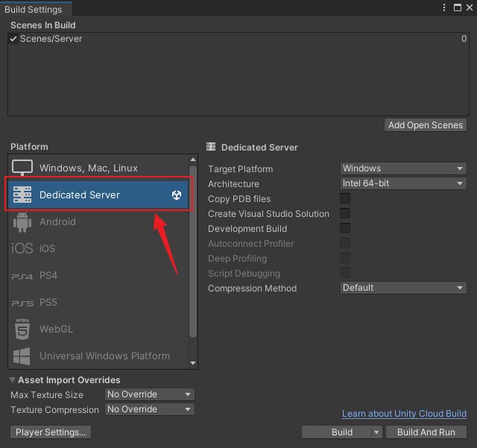Click the Dedicated Server row label
The width and height of the screenshot is (477, 448).
[x=80, y=195]
